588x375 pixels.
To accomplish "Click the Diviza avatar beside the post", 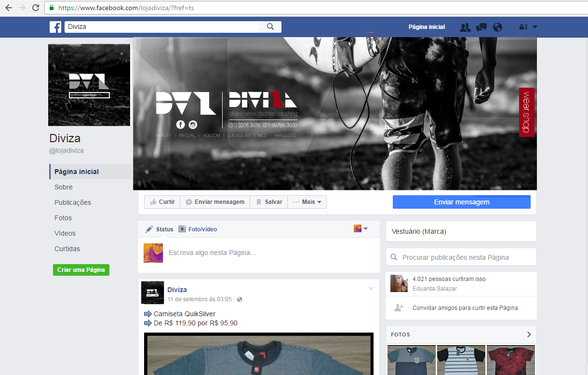I will [152, 293].
